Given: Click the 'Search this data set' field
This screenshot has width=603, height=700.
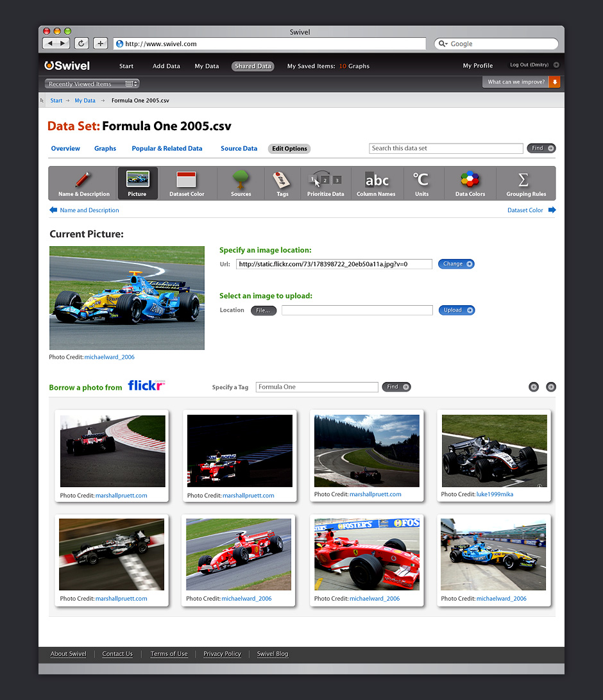Looking at the screenshot, I should pos(446,149).
